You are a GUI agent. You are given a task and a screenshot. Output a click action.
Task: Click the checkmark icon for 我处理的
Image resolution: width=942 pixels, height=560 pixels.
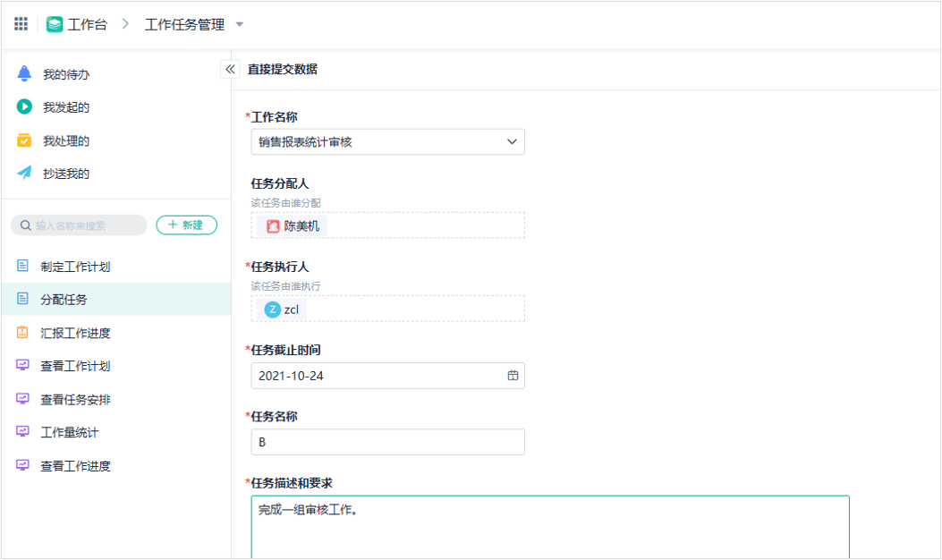tap(24, 140)
